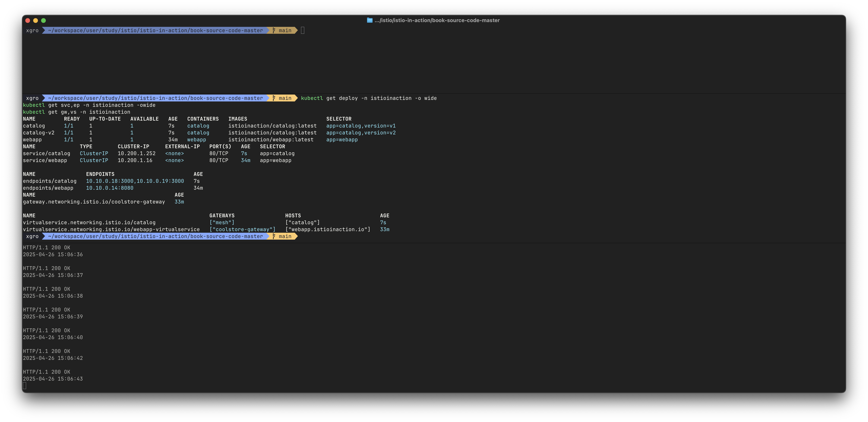This screenshot has height=422, width=868.
Task: Click the '["coolstore-gateway"]' gateways value
Action: coord(242,229)
